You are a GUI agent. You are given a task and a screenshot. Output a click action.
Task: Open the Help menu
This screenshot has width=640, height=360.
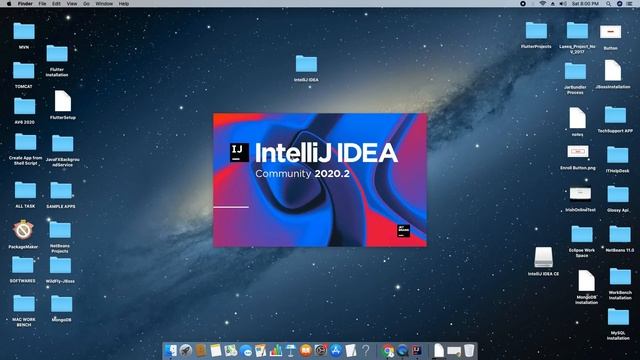click(x=124, y=4)
